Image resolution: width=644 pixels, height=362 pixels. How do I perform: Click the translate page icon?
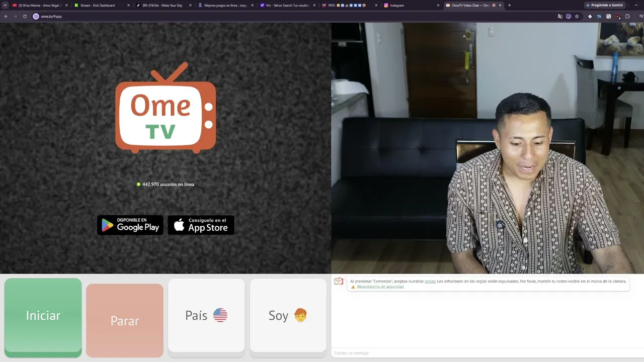coord(560,16)
